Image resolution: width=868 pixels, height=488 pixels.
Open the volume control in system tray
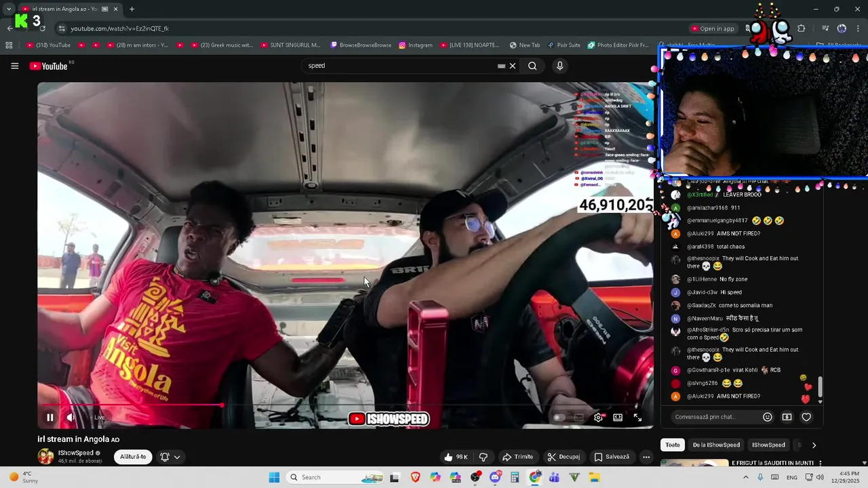[x=820, y=477]
